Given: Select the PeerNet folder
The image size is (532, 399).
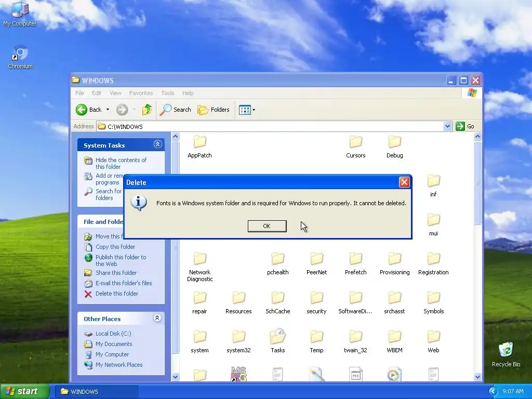Looking at the screenshot, I should (x=316, y=264).
